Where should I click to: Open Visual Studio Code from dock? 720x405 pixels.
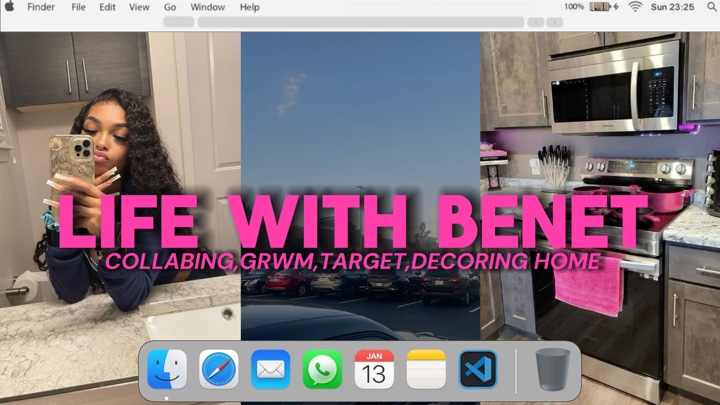point(478,370)
